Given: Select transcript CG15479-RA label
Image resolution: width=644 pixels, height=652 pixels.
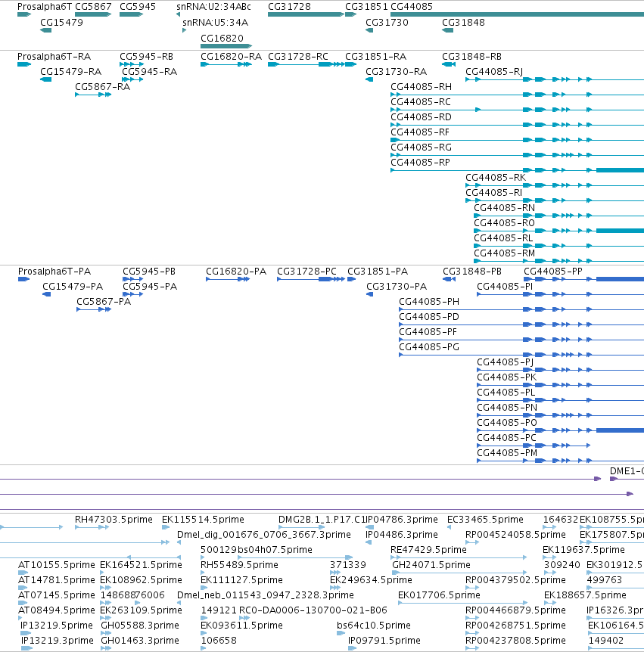Looking at the screenshot, I should 70,72.
